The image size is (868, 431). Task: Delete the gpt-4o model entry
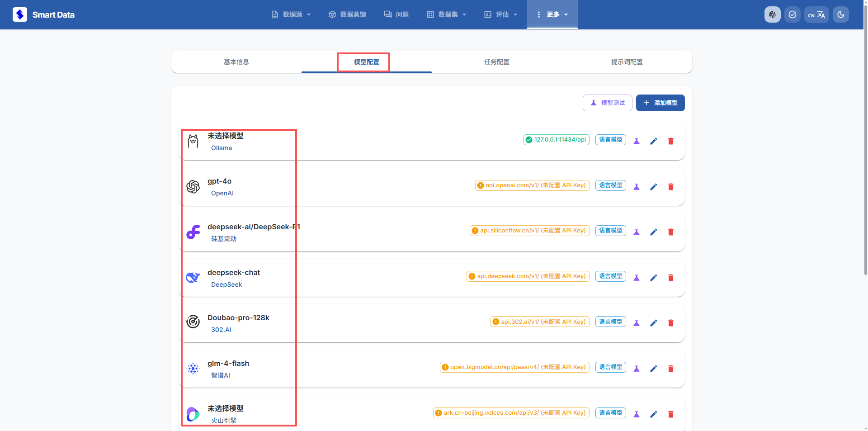click(x=670, y=187)
